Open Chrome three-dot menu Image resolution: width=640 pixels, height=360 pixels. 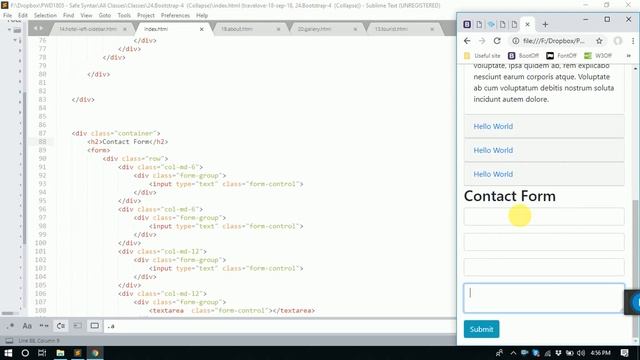tap(633, 41)
